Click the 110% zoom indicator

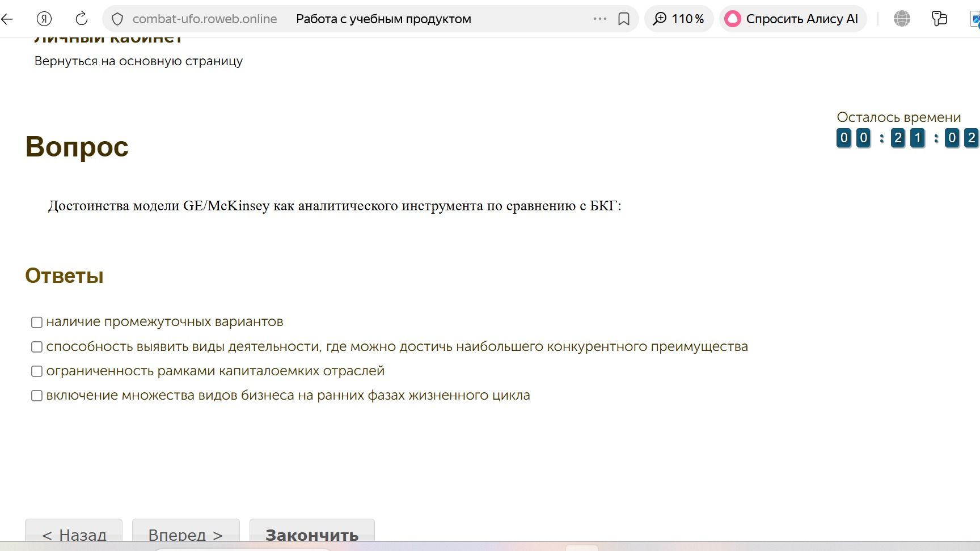coord(679,19)
